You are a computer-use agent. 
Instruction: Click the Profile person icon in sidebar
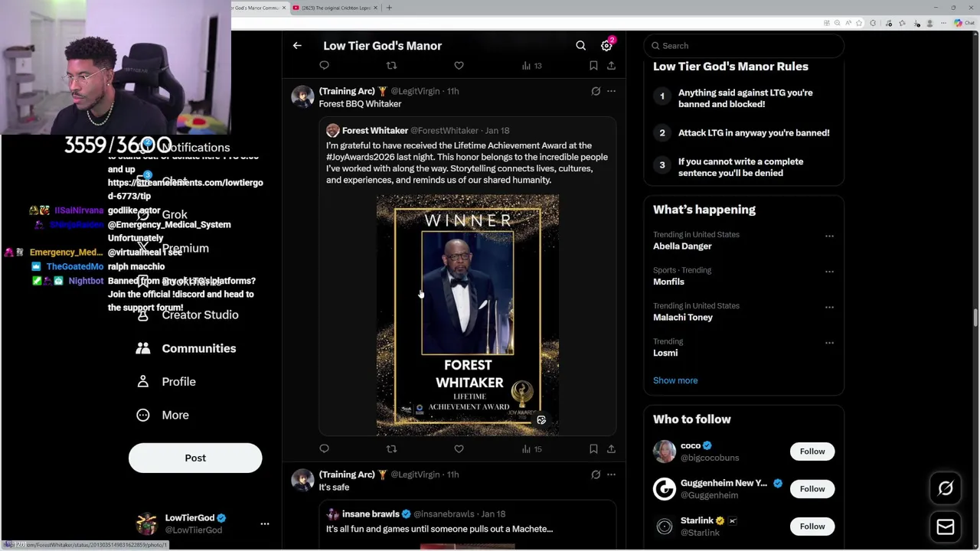pyautogui.click(x=143, y=382)
